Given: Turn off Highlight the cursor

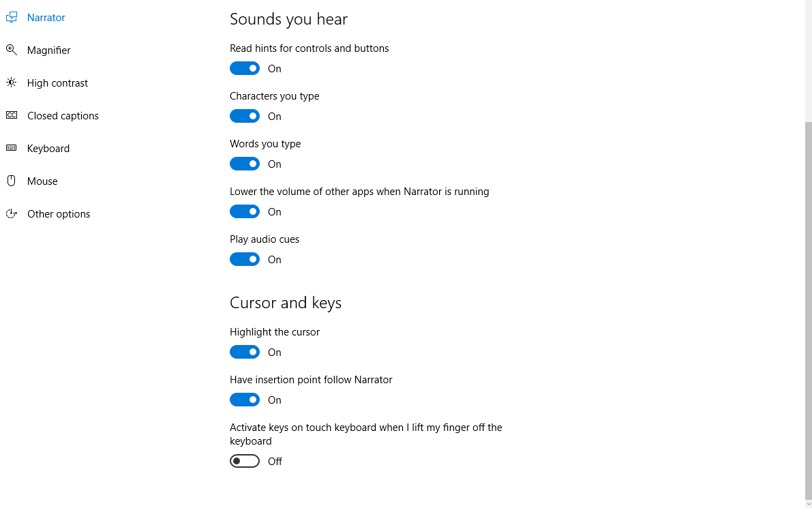Looking at the screenshot, I should pyautogui.click(x=245, y=352).
